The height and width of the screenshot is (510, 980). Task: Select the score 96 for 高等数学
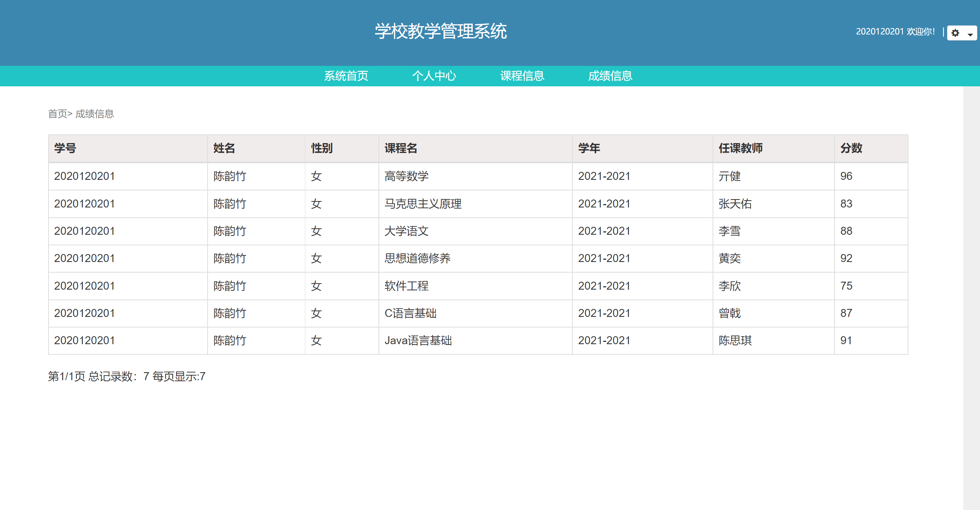tap(846, 176)
